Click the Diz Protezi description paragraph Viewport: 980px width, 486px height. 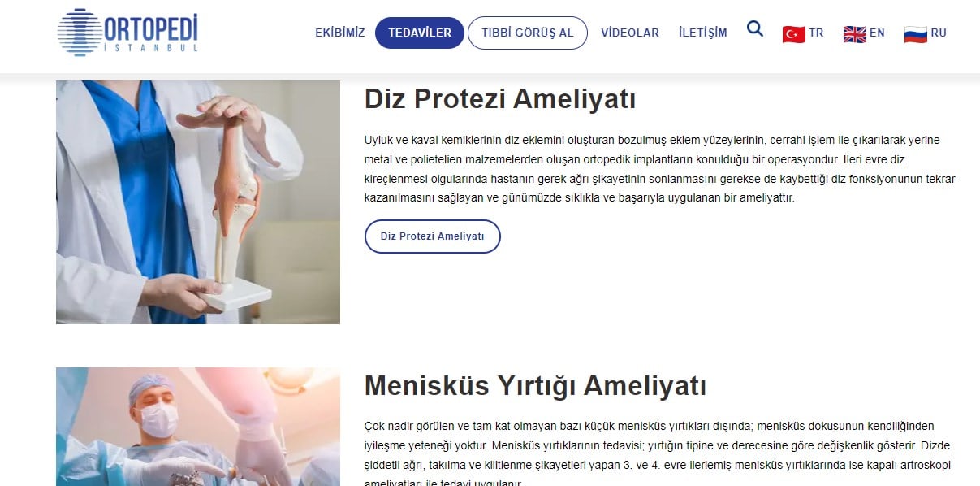pos(660,169)
